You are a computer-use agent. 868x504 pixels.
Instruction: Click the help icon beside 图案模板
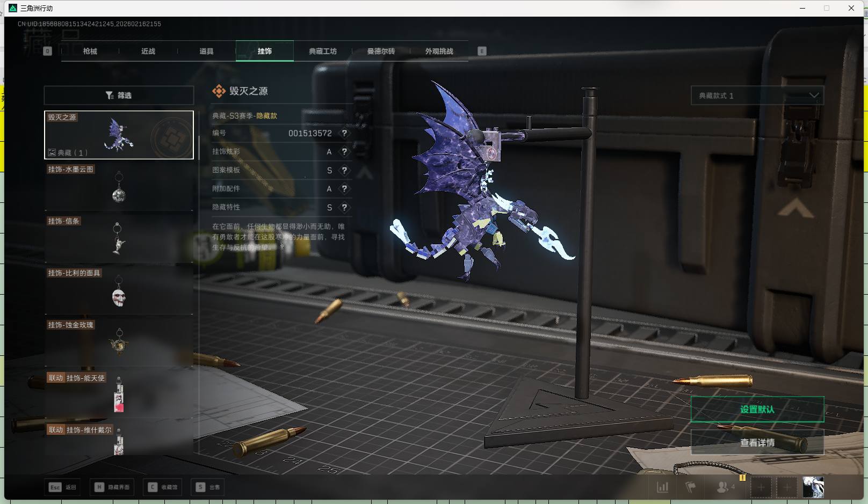pos(344,170)
